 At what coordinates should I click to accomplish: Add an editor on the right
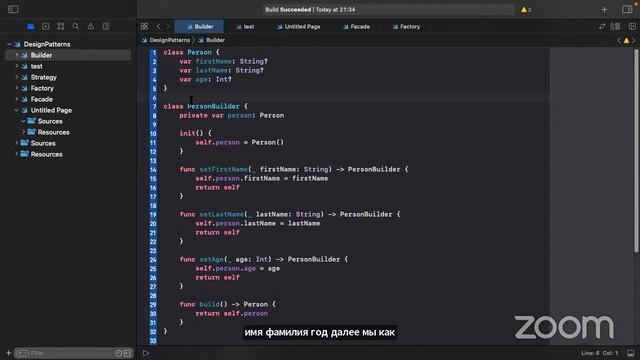coord(632,27)
